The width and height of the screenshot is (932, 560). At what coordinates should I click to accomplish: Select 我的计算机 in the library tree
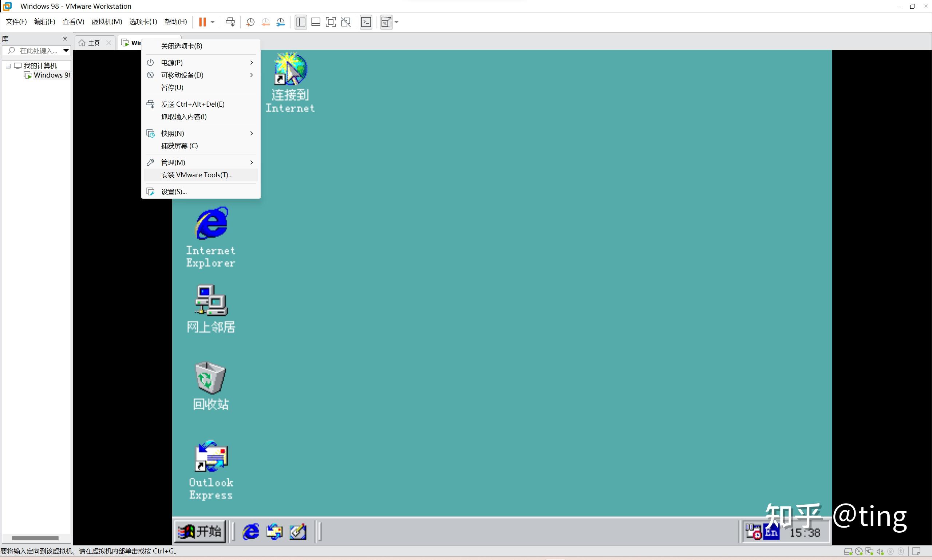point(40,66)
